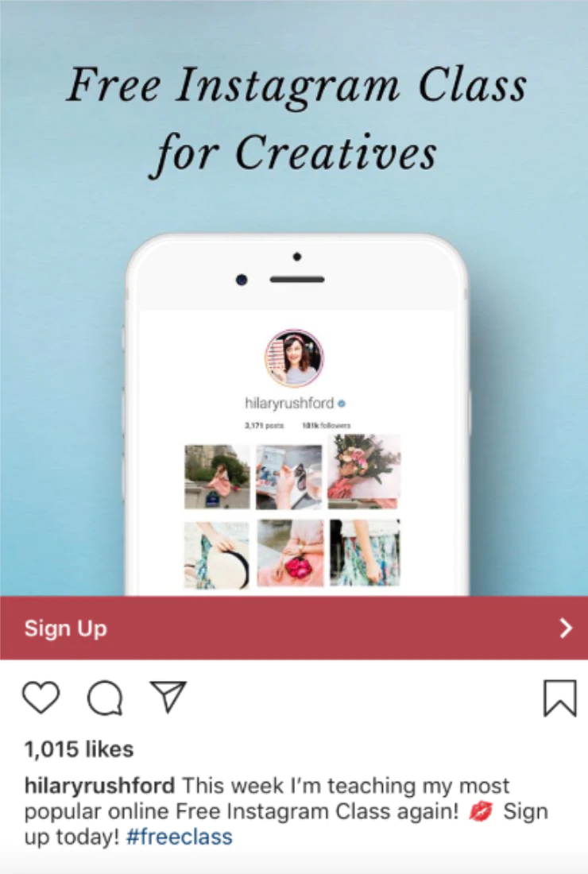This screenshot has width=588, height=874.
Task: Open the red flowers photo thumbnail
Action: tap(290, 553)
